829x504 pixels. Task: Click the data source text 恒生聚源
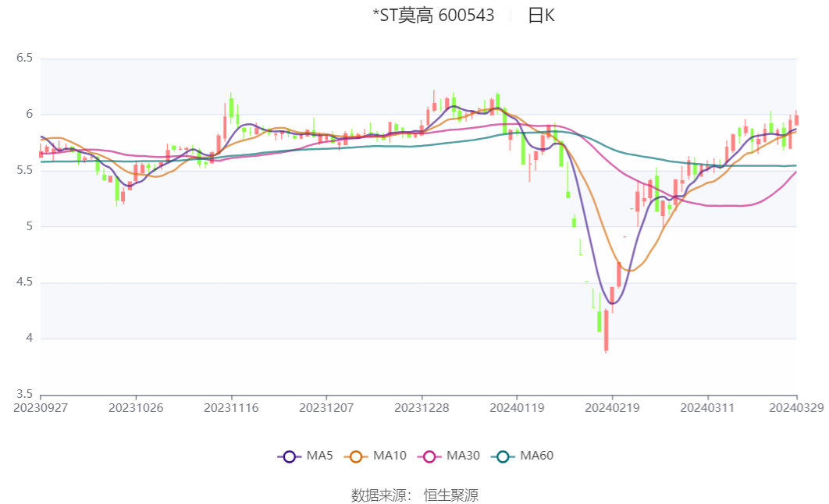pos(451,495)
